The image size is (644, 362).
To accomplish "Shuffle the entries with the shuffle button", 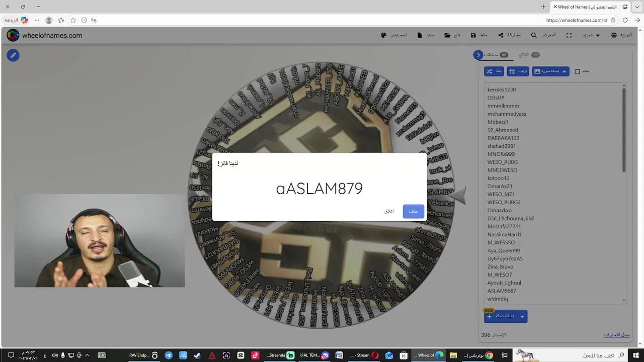I will 494,71.
